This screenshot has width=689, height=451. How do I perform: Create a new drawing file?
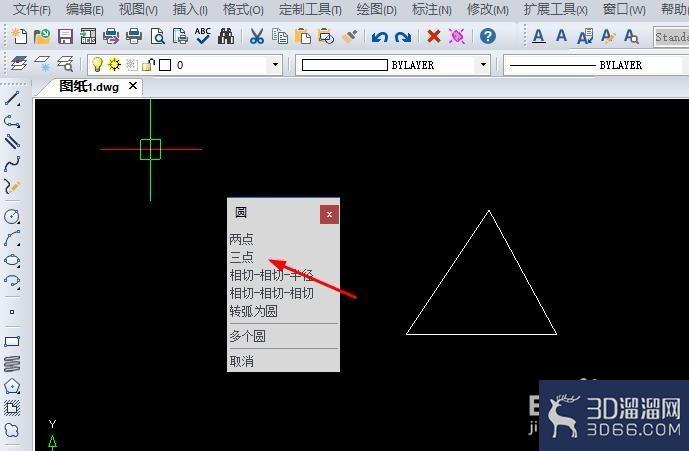pyautogui.click(x=19, y=36)
